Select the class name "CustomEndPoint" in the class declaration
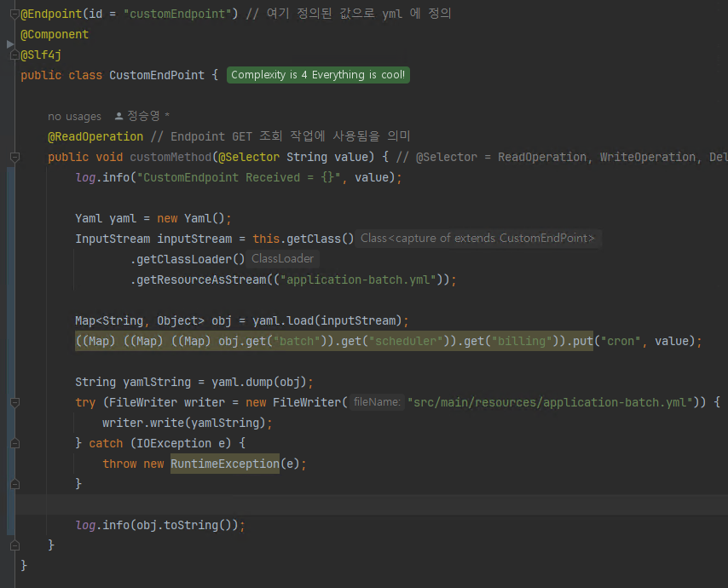 coord(157,75)
